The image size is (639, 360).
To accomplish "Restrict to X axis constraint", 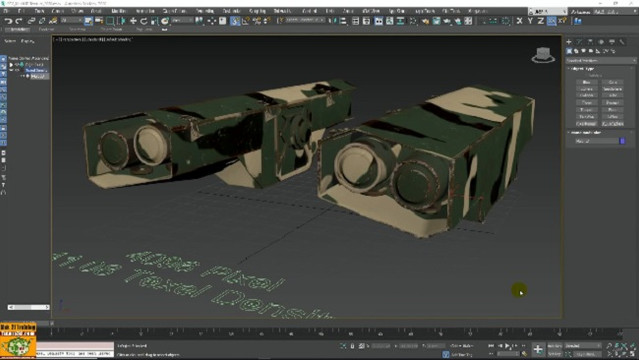I will (519, 21).
